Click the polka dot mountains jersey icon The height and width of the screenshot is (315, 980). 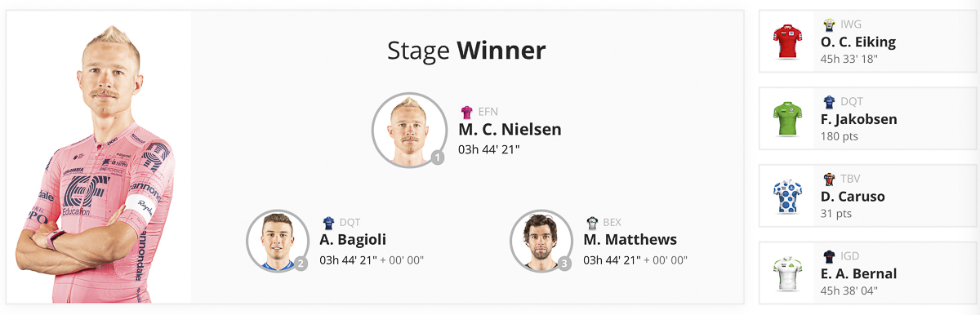click(x=788, y=196)
